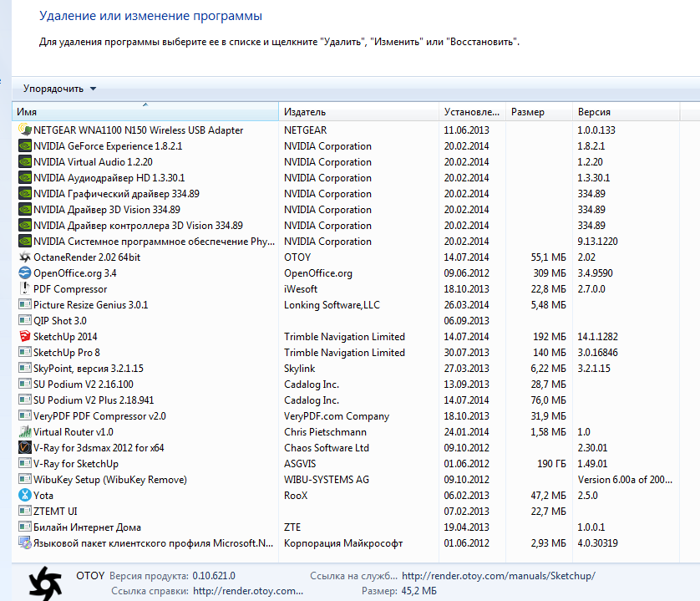This screenshot has height=601, width=700.
Task: Click the version 9.13.1220 cell
Action: point(598,242)
